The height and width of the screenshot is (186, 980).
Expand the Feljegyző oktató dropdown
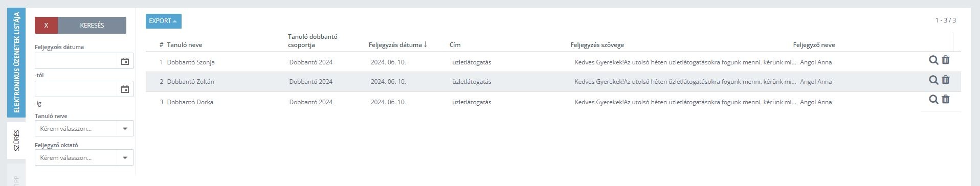[x=125, y=158]
